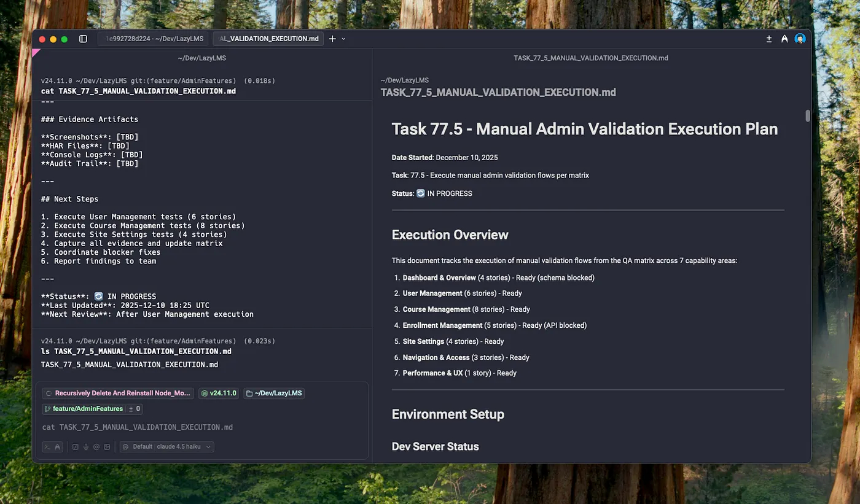Click the @ context mention icon
Viewport: 860px width, 504px height.
[x=96, y=447]
